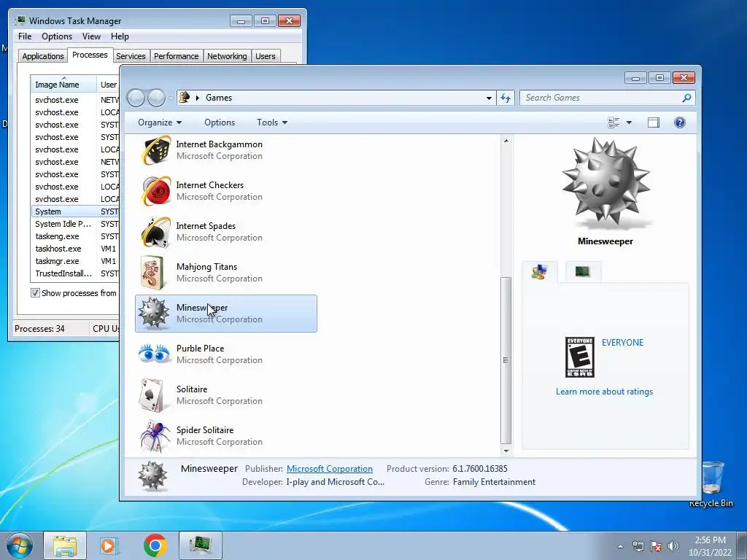Click the scroll up arrow in Games list

[506, 141]
